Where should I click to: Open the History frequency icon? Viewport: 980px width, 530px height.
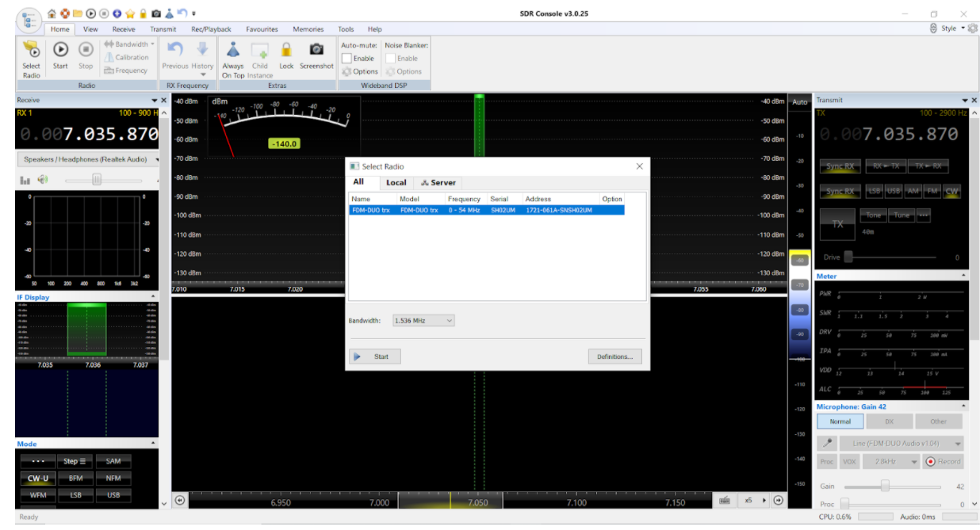coord(202,50)
